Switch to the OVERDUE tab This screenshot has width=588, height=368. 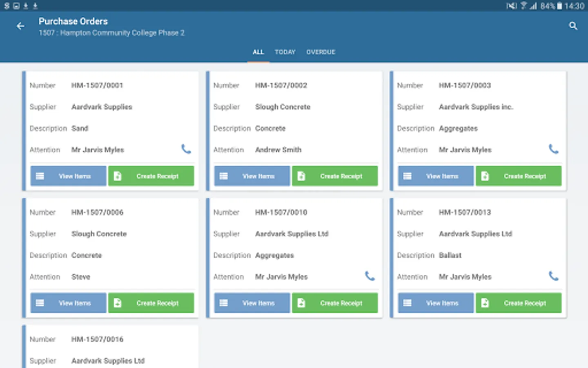point(321,52)
